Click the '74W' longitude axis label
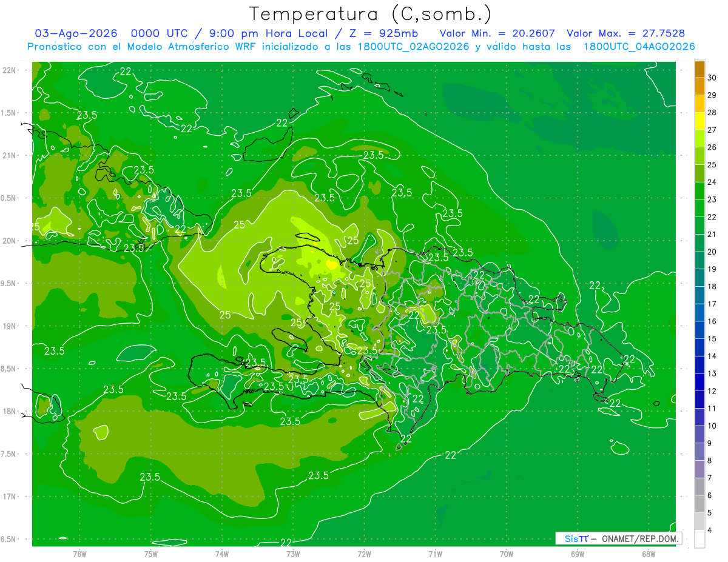Screen dimensions: 728x562 tap(221, 554)
